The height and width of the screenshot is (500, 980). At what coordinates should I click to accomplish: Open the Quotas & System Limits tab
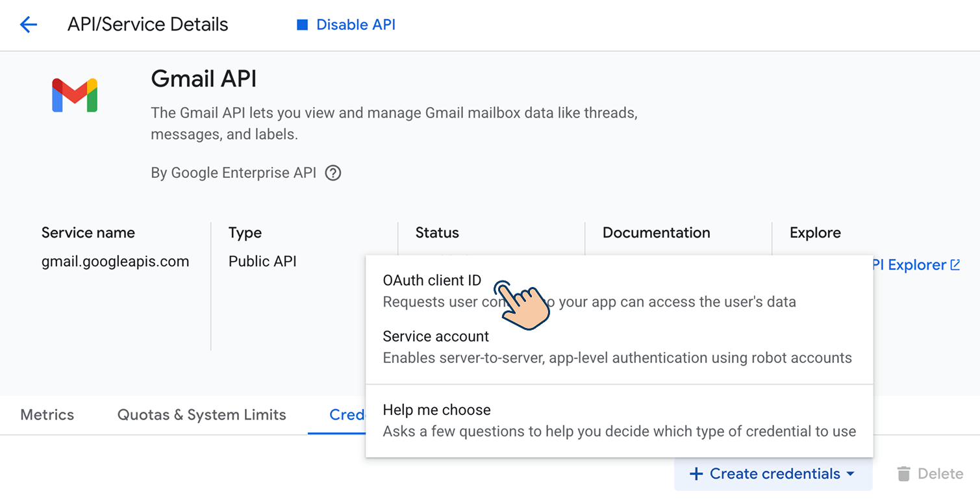click(x=202, y=415)
